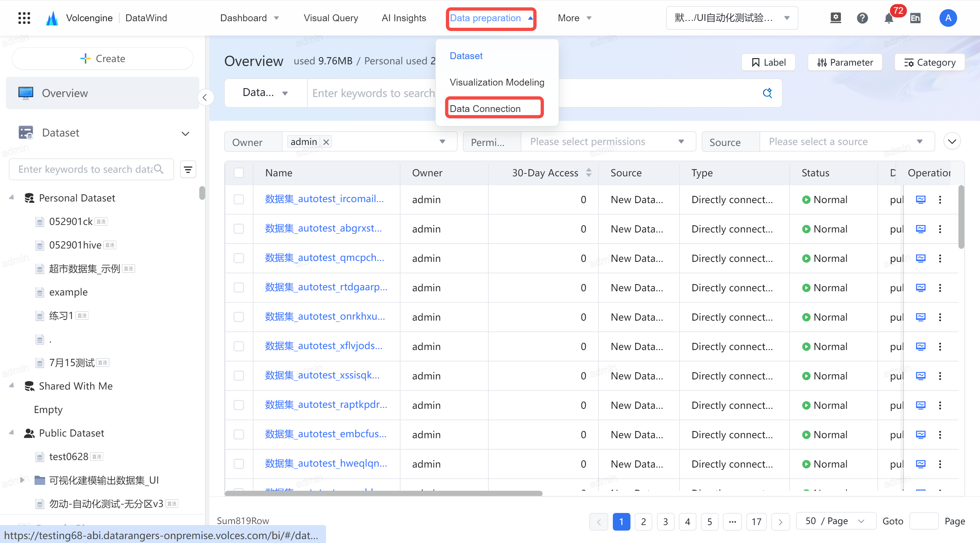Viewport: 980px width, 543px height.
Task: Open more options for 数据集_autotest_embcfus row
Action: [940, 435]
